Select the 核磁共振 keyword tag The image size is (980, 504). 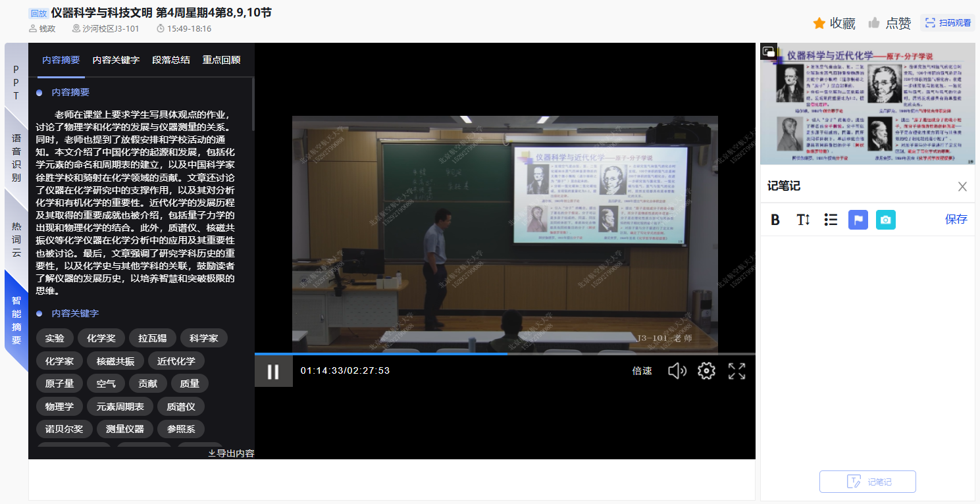tap(115, 361)
